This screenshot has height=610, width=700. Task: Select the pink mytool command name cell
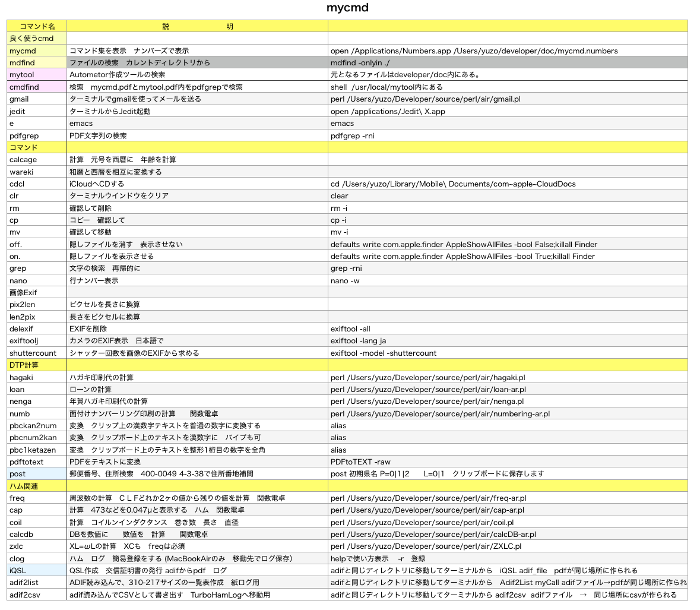tap(37, 75)
